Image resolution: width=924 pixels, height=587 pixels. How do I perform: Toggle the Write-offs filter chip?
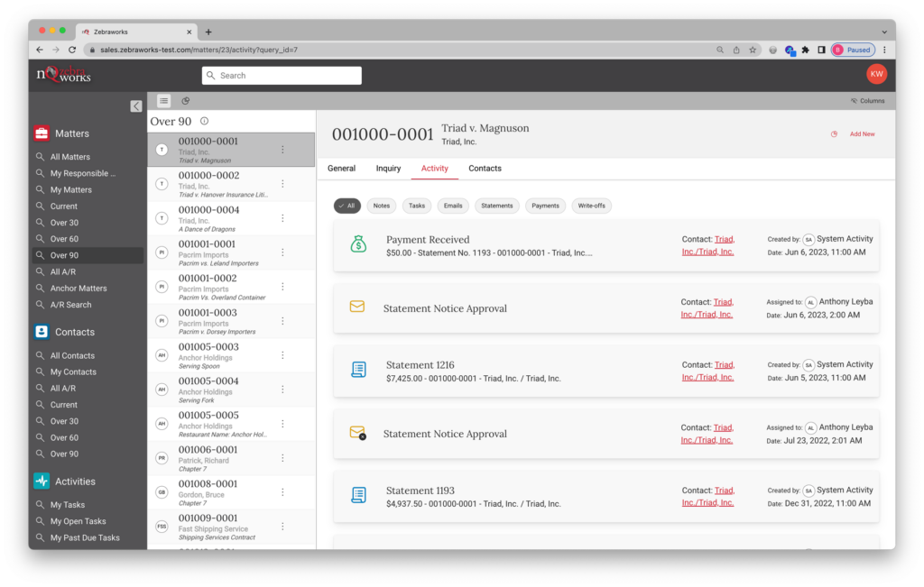(x=592, y=206)
